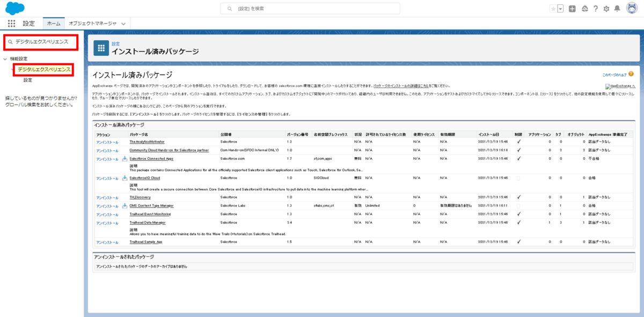
Task: Open the Salesforce Connected Apps package link
Action: [x=151, y=159]
